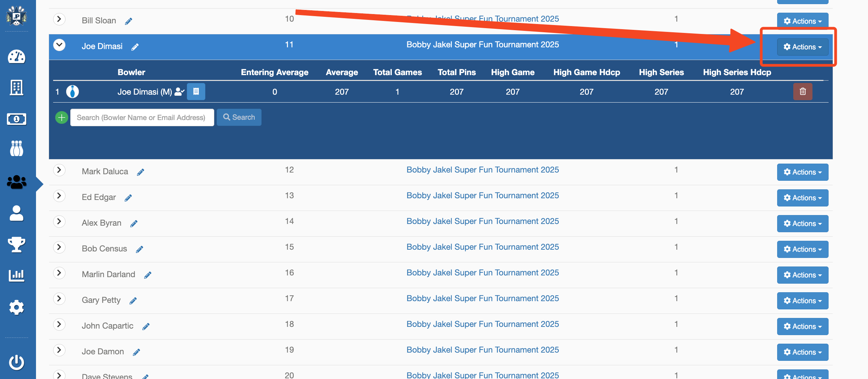
Task: Open Actions dropdown for Gary Petty
Action: [803, 301]
